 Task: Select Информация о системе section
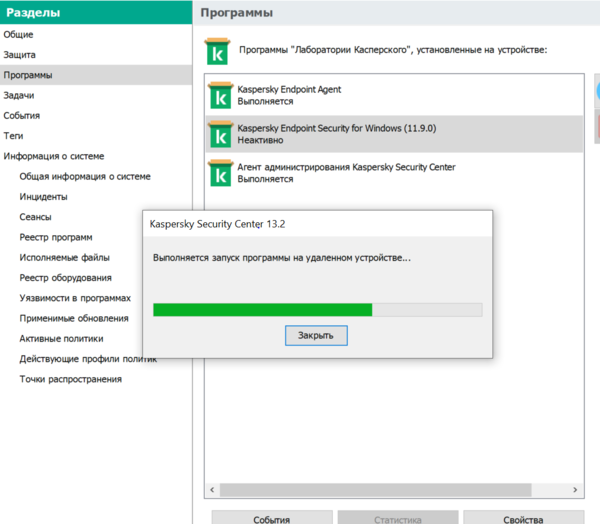(54, 156)
